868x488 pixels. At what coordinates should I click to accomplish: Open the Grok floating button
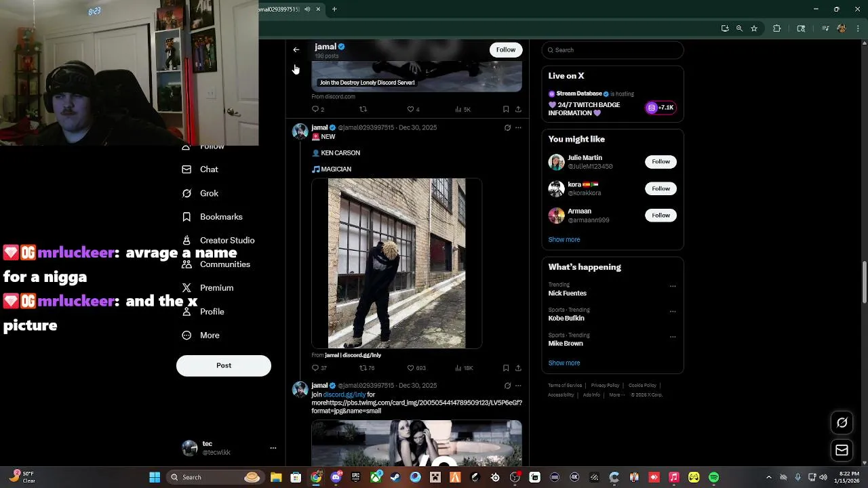[842, 423]
